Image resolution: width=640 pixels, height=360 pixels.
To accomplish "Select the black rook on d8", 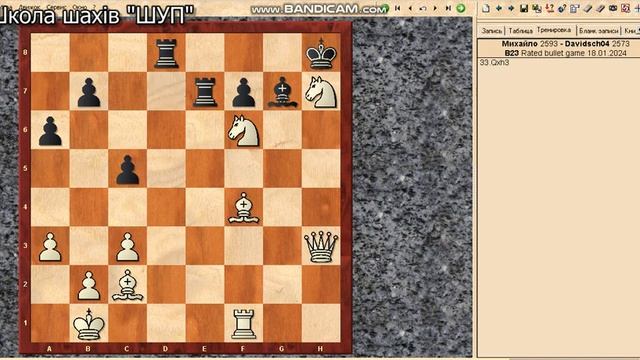I will [166, 53].
